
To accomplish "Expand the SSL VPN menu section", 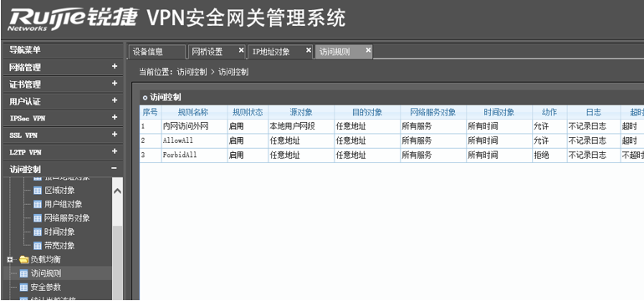I will tap(115, 135).
